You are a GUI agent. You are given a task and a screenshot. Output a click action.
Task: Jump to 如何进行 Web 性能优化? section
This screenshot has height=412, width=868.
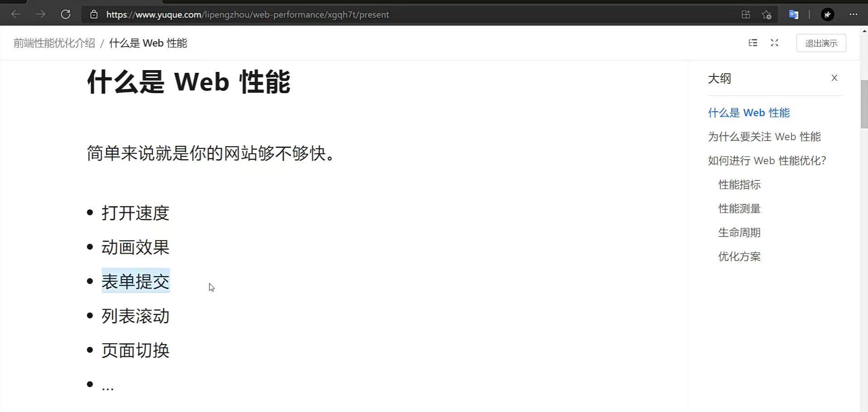point(767,161)
